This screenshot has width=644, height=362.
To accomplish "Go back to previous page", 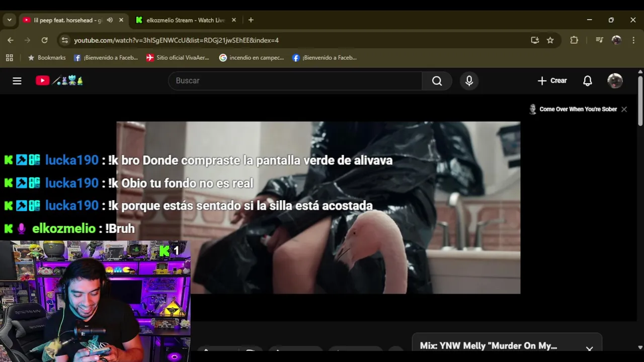I will coord(11,40).
